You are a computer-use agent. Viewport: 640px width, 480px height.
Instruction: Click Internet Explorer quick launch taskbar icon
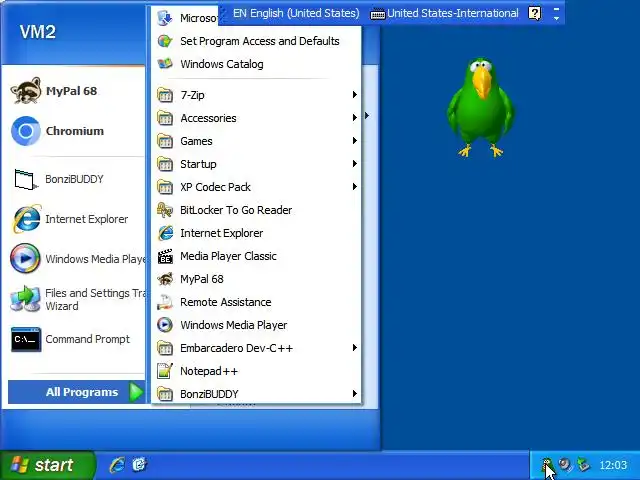117,465
